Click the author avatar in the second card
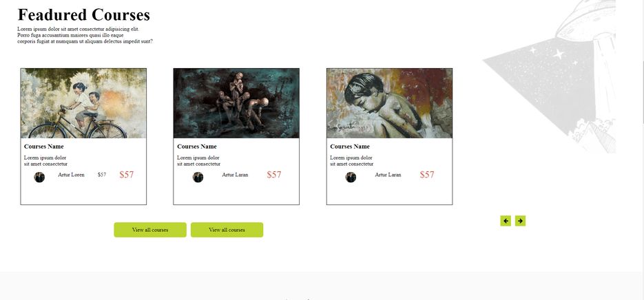 pos(198,178)
